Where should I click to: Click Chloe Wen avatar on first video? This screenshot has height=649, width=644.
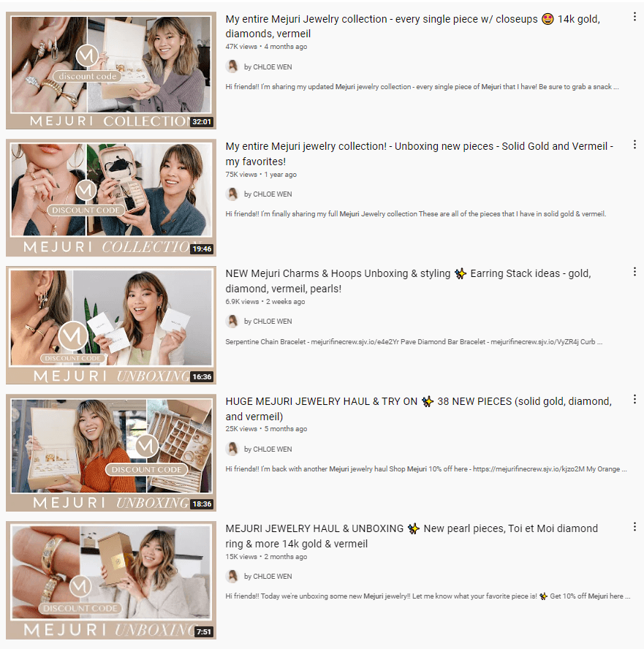pos(232,67)
